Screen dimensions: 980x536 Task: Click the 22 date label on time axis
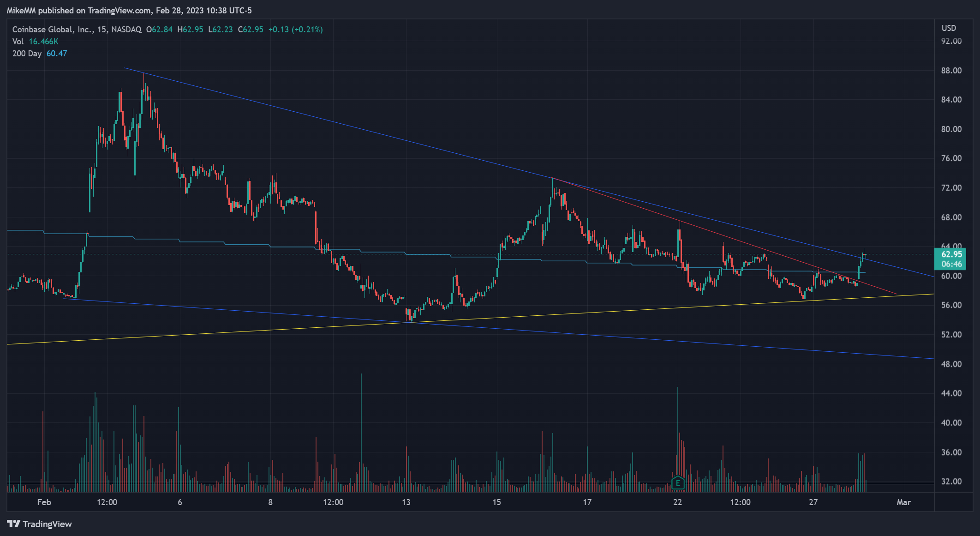[677, 502]
